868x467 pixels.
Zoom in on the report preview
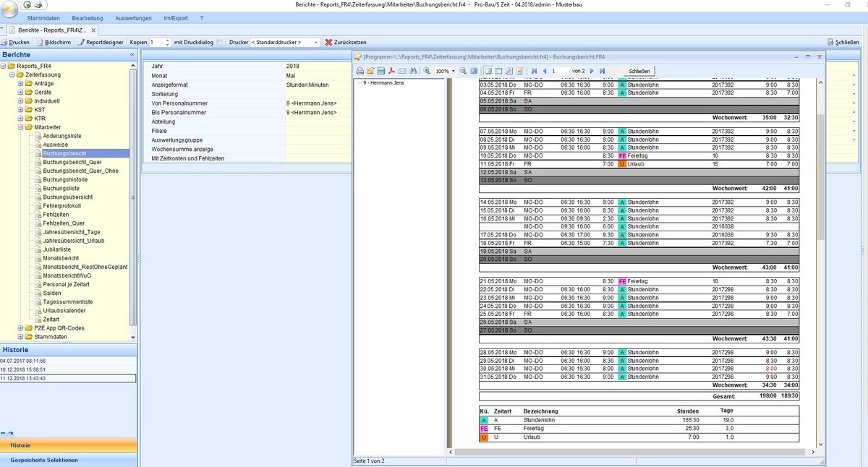click(x=427, y=71)
